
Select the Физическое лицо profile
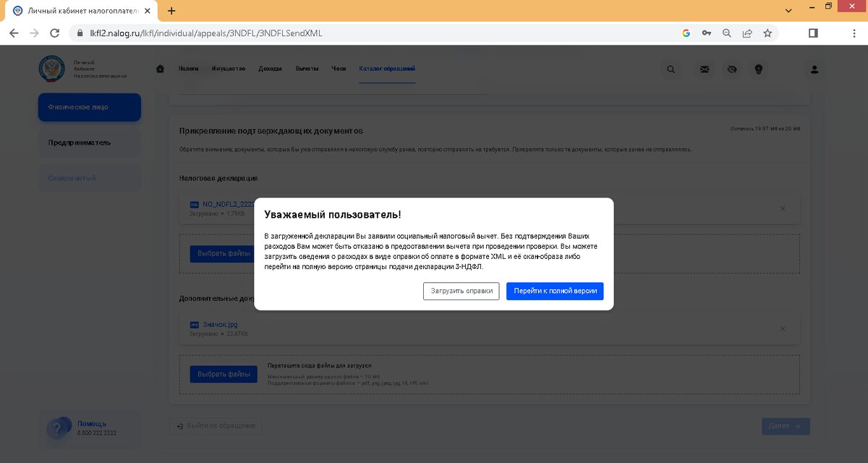point(90,107)
